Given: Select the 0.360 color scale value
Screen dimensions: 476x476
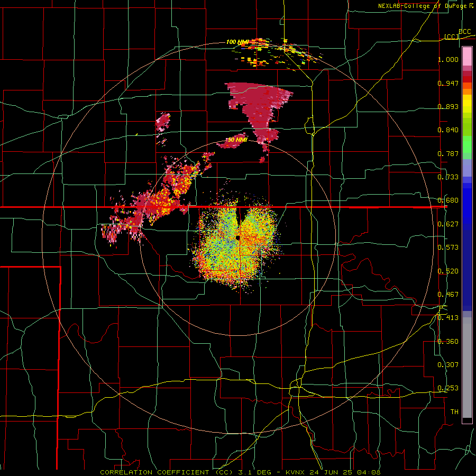Looking at the screenshot, I should click(448, 342).
